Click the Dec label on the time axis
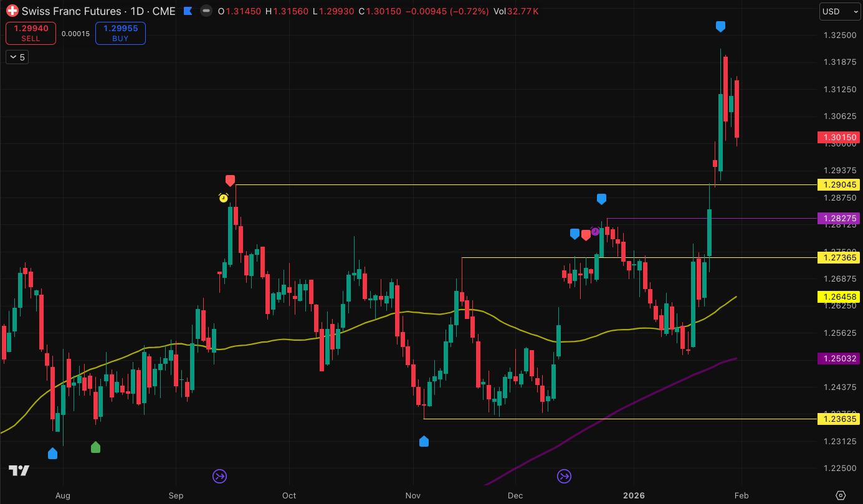The width and height of the screenshot is (863, 504). [515, 496]
